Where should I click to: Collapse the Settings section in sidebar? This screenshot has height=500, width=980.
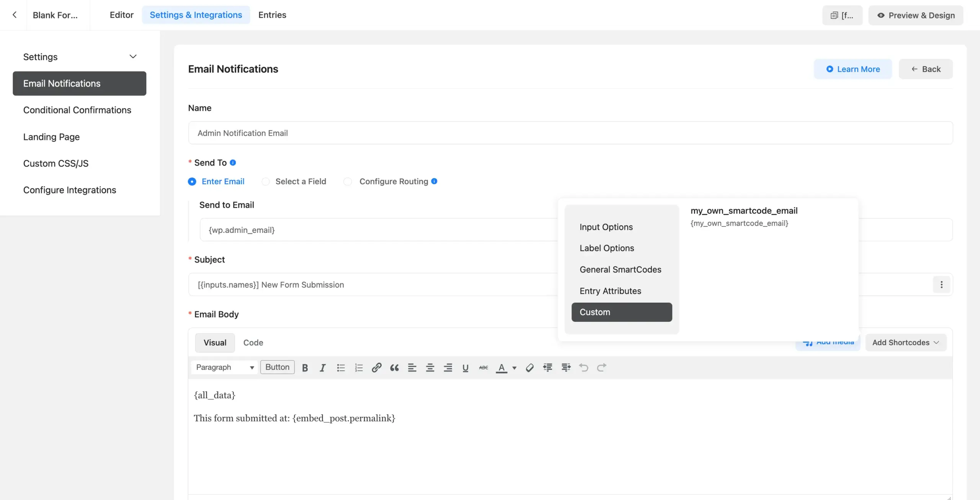(x=133, y=56)
